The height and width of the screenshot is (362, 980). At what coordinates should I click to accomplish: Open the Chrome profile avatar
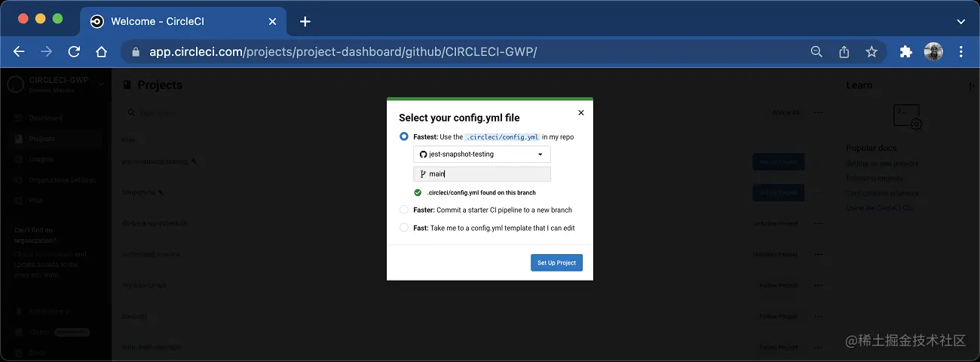coord(933,52)
